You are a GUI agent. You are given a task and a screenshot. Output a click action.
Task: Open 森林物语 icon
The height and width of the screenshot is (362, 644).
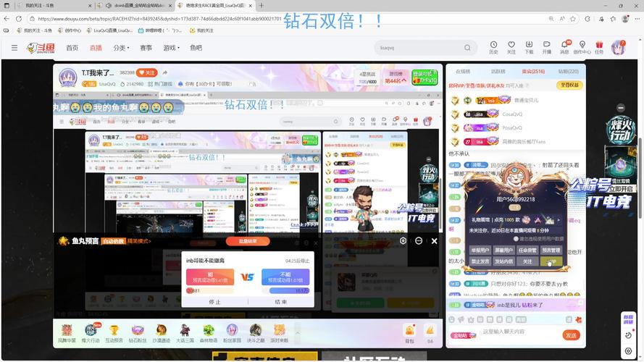pyautogui.click(x=208, y=333)
